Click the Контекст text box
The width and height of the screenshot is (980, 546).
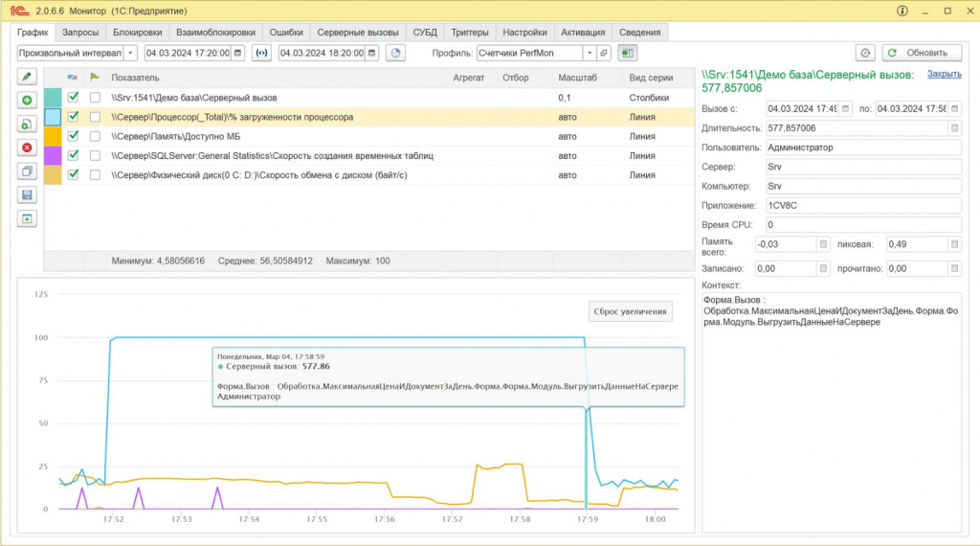(x=832, y=412)
